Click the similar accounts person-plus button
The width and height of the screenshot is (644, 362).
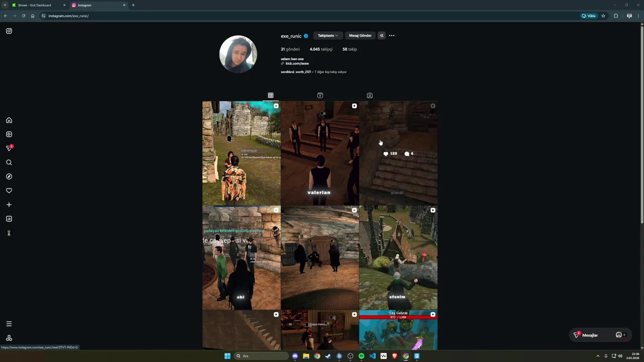tap(381, 36)
